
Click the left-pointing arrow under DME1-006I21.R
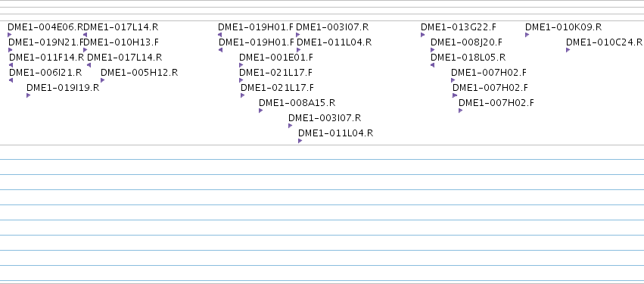[11, 80]
